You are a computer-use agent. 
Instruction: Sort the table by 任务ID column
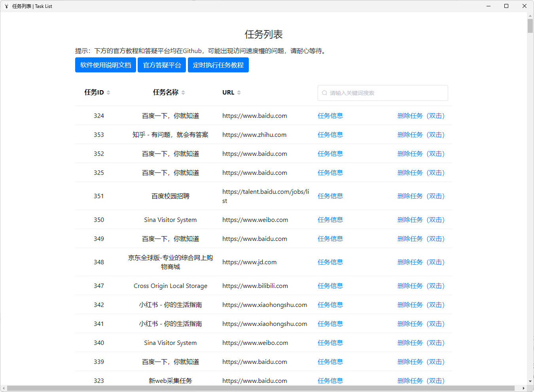tap(108, 92)
